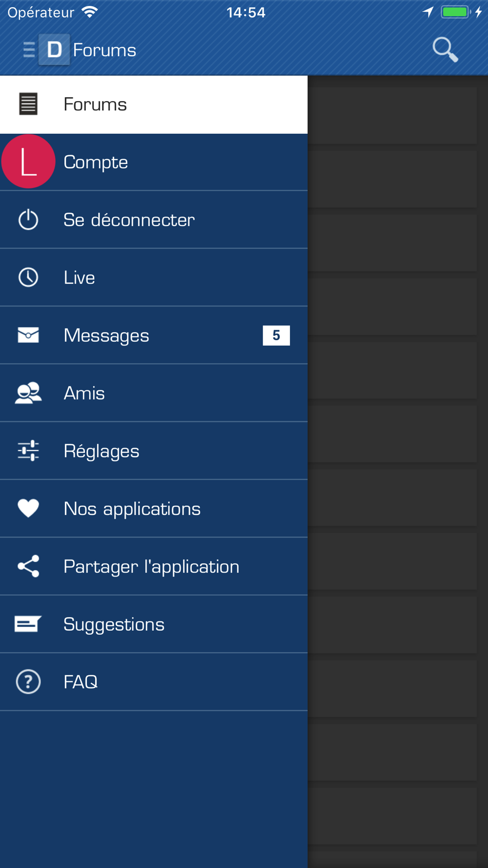Click the D app logo
This screenshot has width=488, height=868.
54,49
